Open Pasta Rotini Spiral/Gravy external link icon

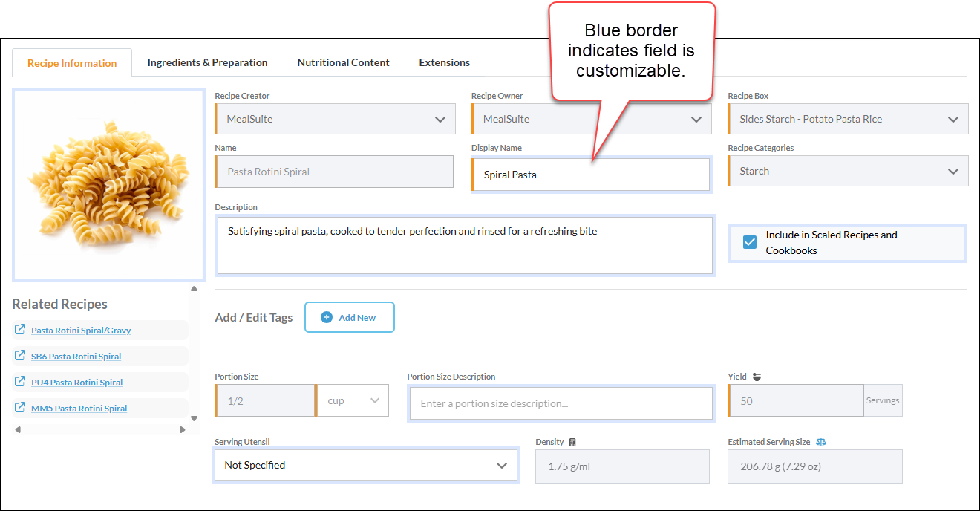coord(20,330)
